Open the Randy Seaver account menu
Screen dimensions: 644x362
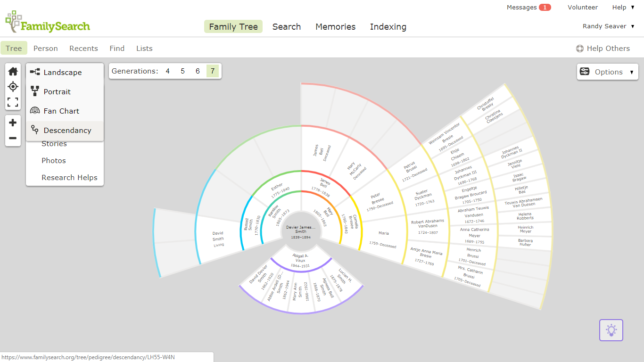[609, 26]
